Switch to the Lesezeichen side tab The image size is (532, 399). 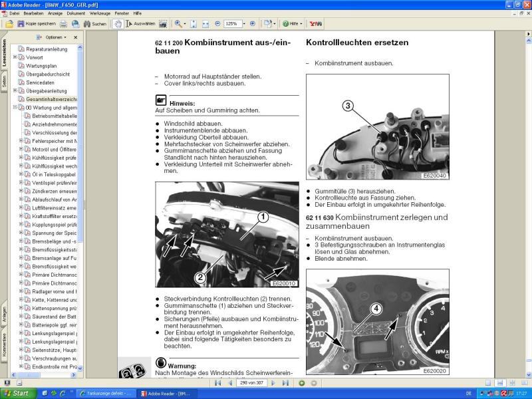[4, 52]
